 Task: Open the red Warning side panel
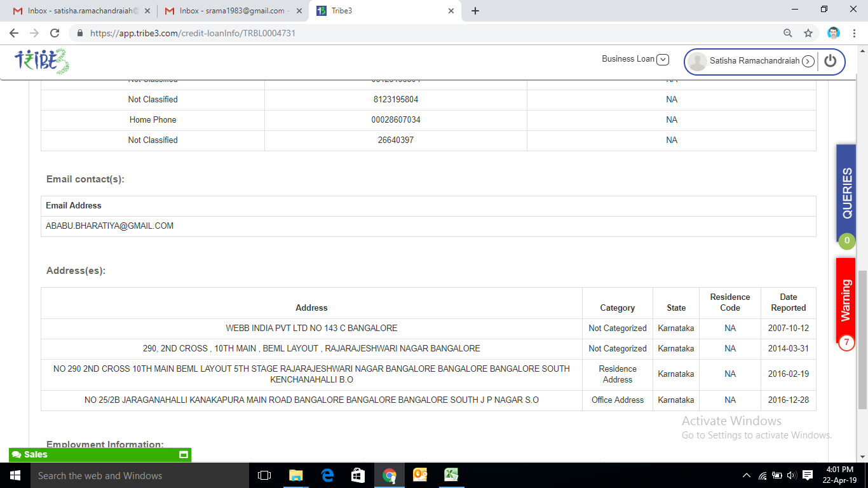tap(846, 300)
